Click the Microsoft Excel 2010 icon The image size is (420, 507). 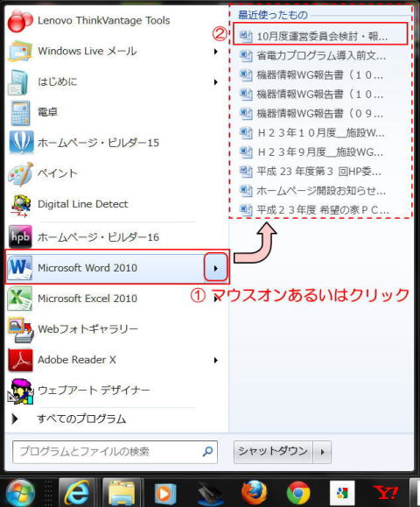coord(20,298)
